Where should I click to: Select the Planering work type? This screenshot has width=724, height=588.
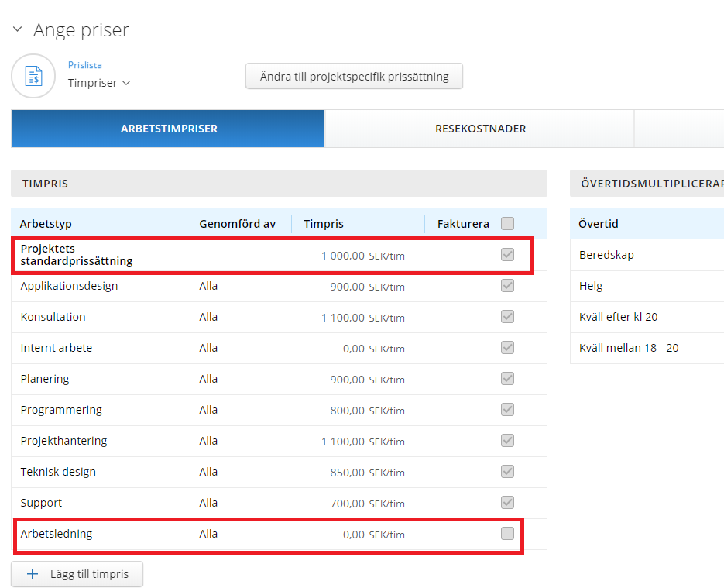(x=45, y=379)
